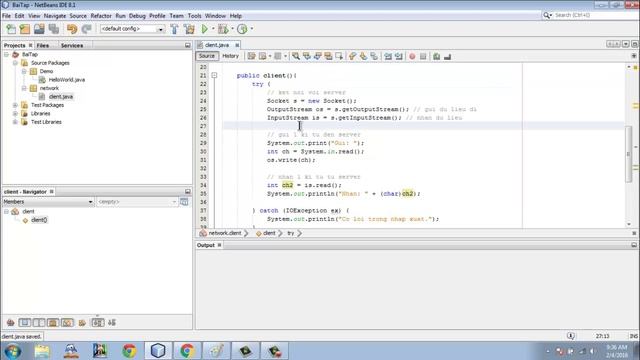Screen dimensions: 640x360
Task: Select client.java in Projects tree
Action: pyautogui.click(x=61, y=97)
